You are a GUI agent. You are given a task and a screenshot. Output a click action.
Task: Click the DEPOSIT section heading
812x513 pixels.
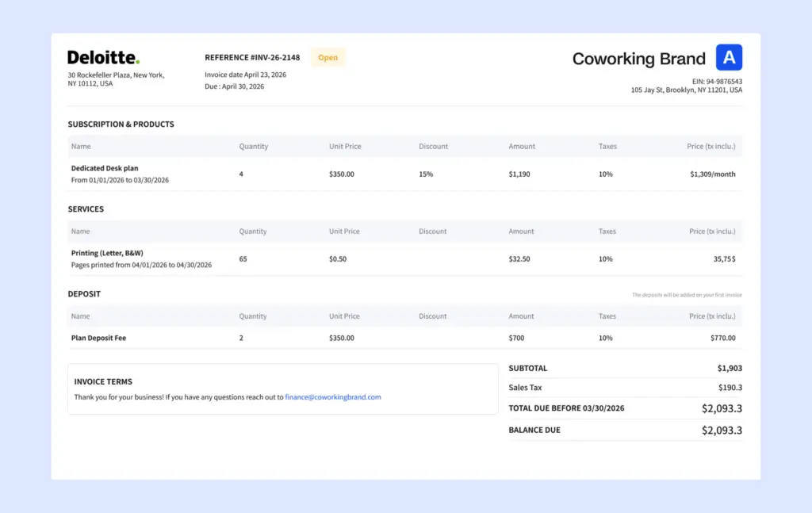pos(84,294)
